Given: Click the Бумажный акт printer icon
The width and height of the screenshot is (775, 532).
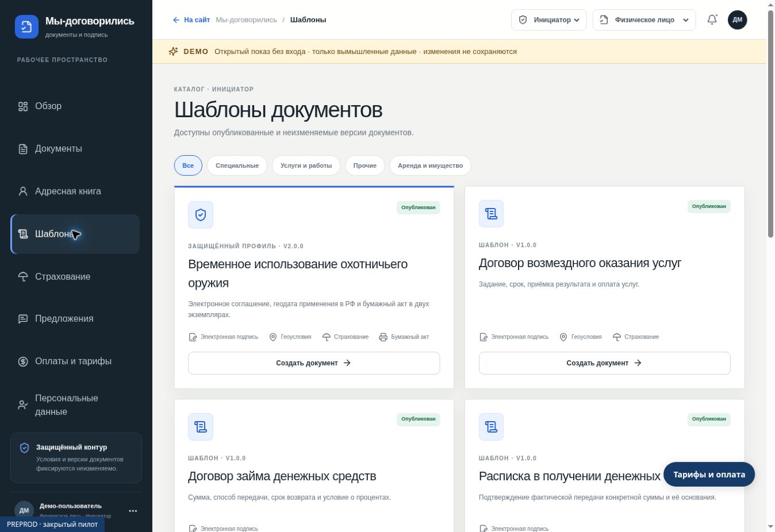Looking at the screenshot, I should pos(383,337).
